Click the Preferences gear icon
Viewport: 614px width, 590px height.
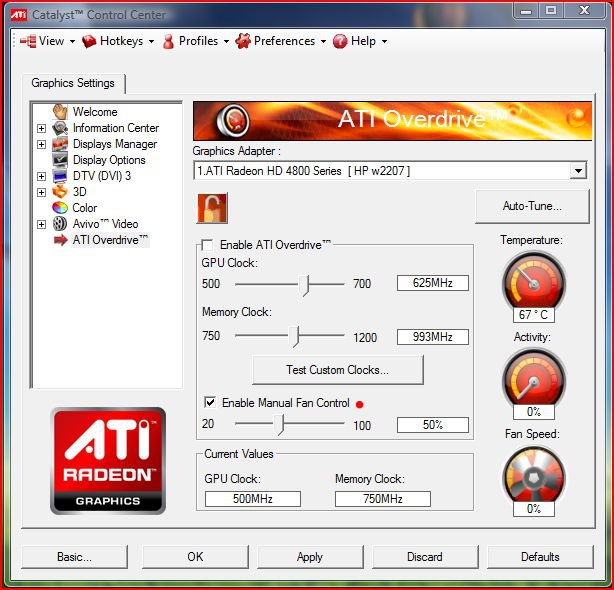(x=243, y=41)
